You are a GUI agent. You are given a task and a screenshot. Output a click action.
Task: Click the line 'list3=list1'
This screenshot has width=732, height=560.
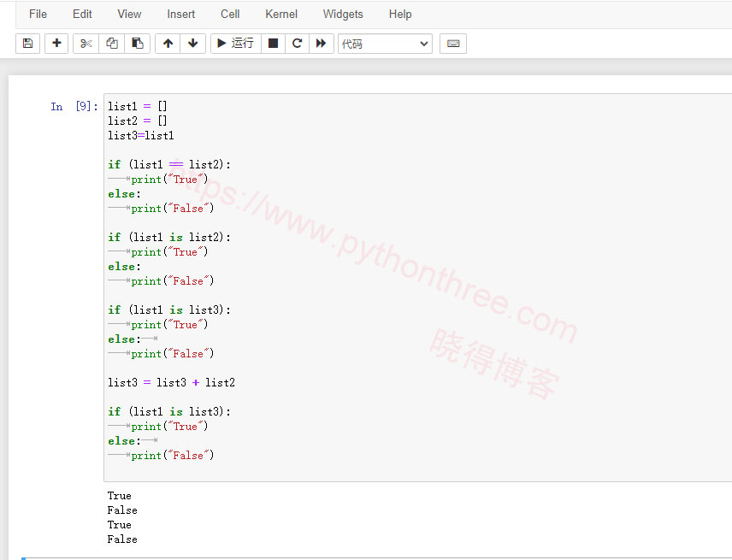(x=140, y=135)
